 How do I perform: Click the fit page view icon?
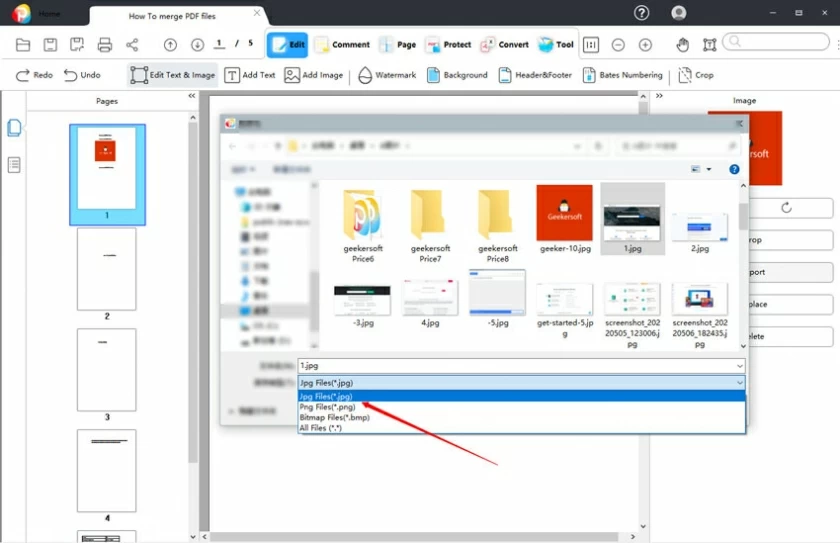[591, 45]
